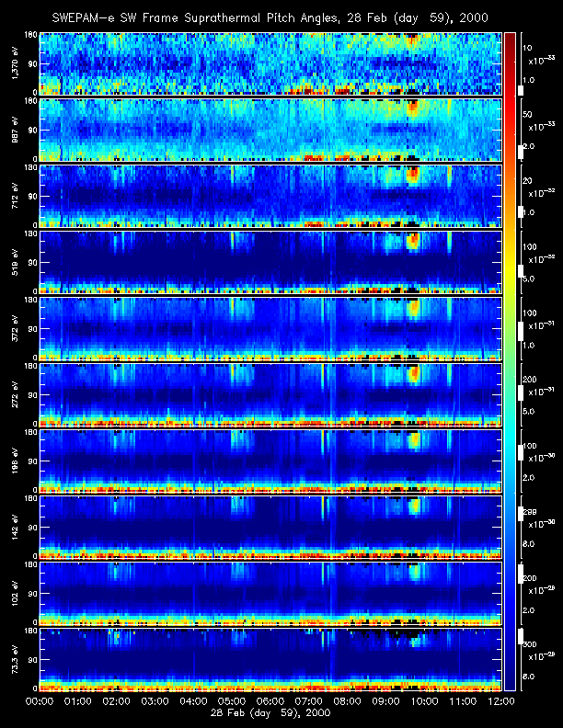Click the bright burst in the 519 eV panel
563x728 pixels.
(x=412, y=241)
